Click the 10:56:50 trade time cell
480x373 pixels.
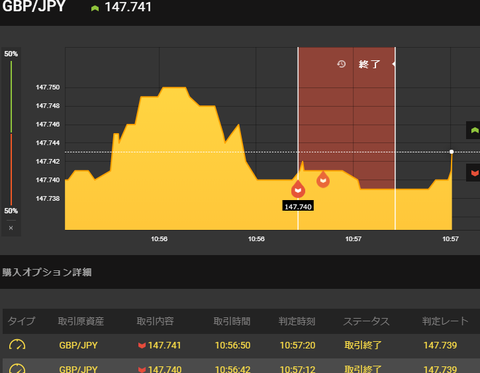(233, 345)
